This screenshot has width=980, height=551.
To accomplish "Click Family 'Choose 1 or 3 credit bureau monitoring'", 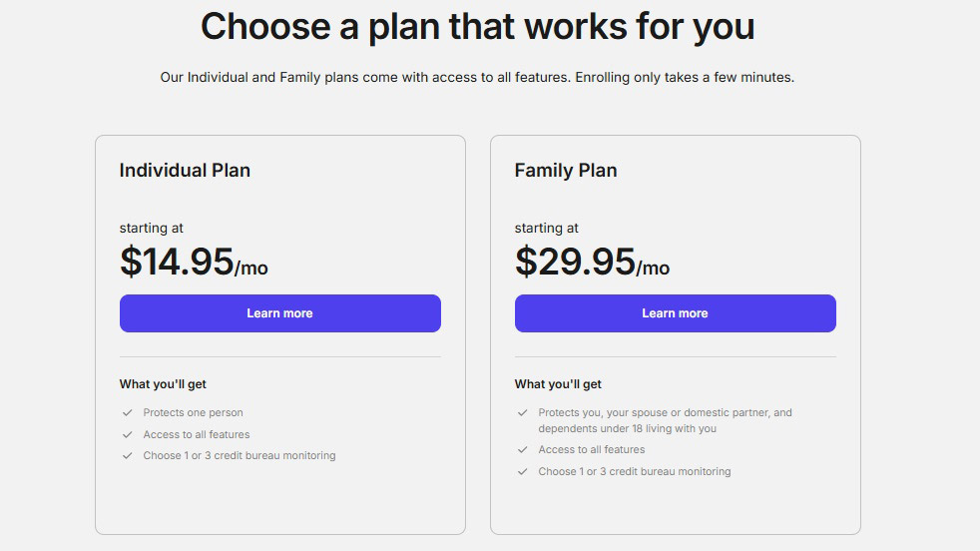I will [635, 471].
